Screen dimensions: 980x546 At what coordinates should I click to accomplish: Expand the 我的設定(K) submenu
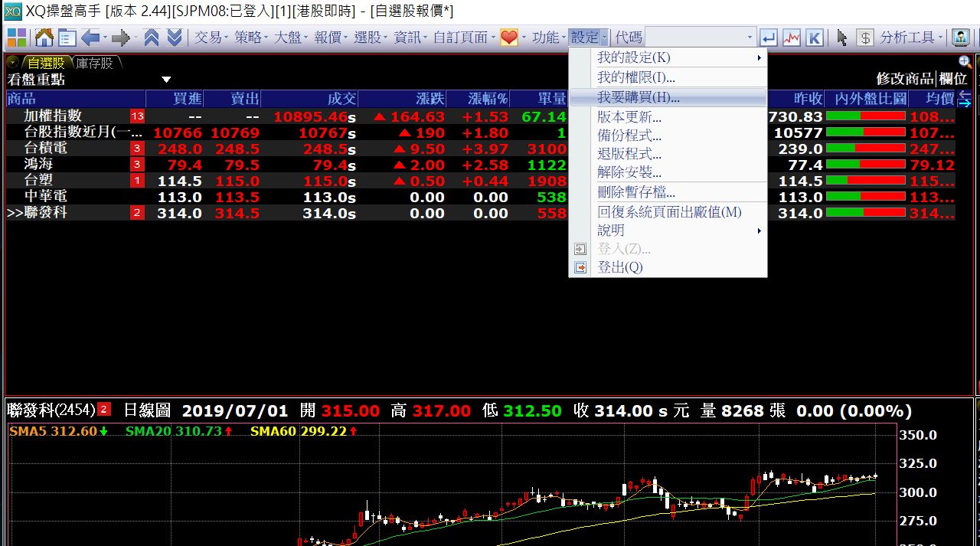(x=759, y=58)
